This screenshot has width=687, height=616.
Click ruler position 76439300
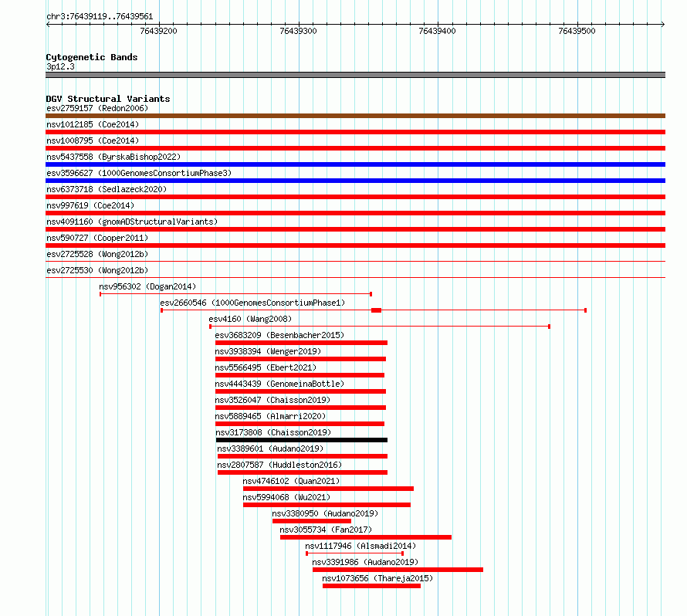pyautogui.click(x=298, y=31)
